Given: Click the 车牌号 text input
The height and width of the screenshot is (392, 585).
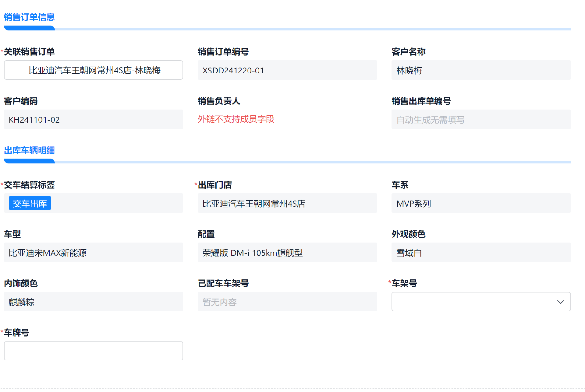Looking at the screenshot, I should pos(94,351).
